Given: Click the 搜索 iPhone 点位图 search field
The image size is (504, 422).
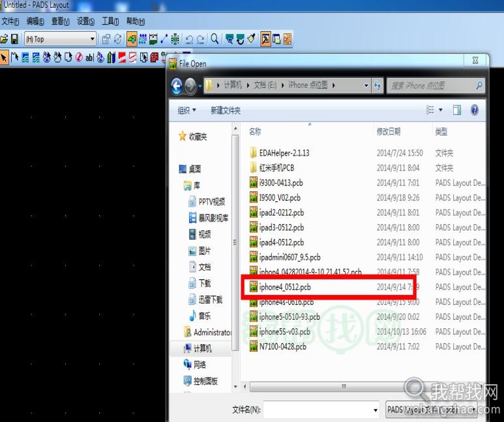Looking at the screenshot, I should (436, 85).
